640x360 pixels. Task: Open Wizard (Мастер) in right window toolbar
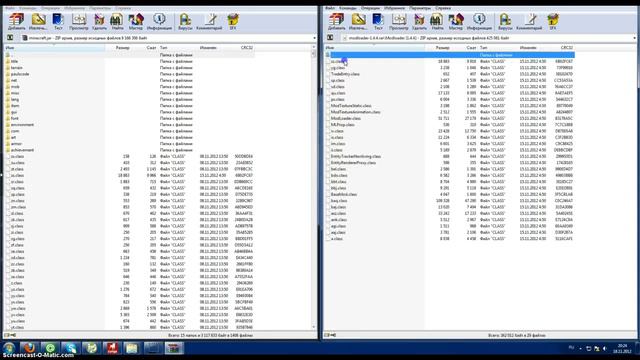[x=456, y=21]
